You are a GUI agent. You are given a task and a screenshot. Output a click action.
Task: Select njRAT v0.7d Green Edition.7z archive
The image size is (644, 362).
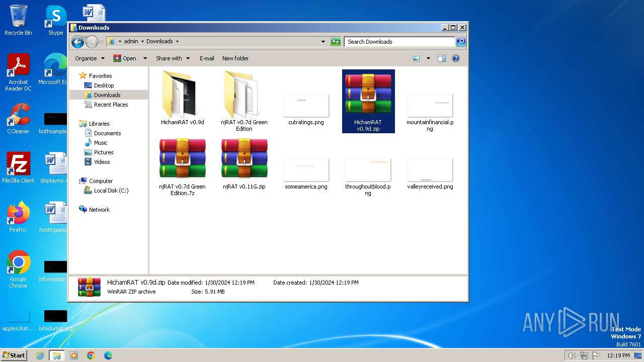(182, 166)
